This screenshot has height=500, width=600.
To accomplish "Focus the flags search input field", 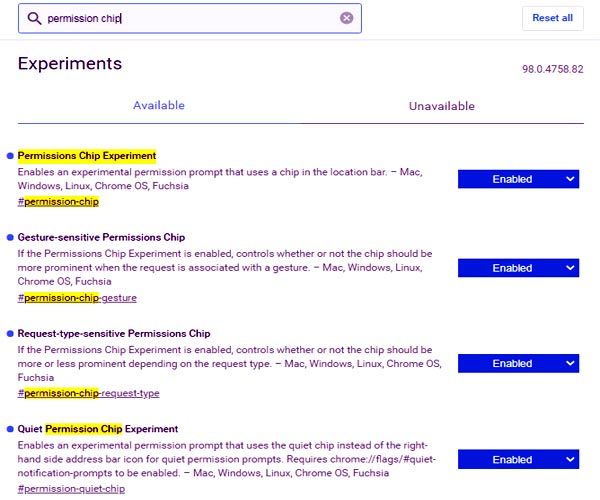I will pyautogui.click(x=190, y=18).
